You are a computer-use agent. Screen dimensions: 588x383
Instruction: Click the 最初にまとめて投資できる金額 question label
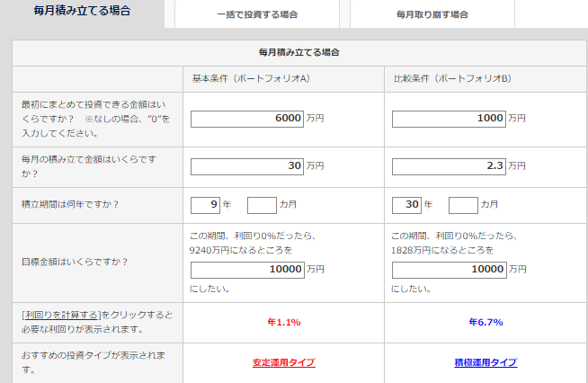point(95,119)
